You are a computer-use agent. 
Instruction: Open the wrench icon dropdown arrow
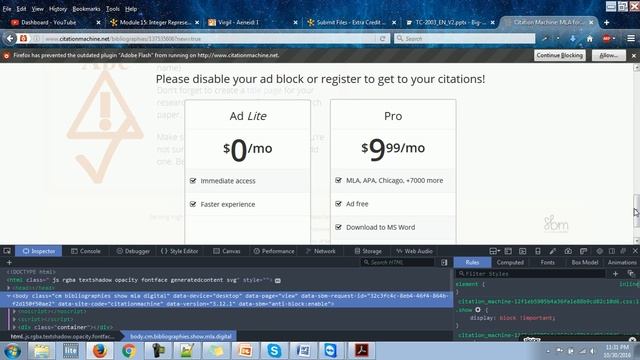(x=558, y=38)
